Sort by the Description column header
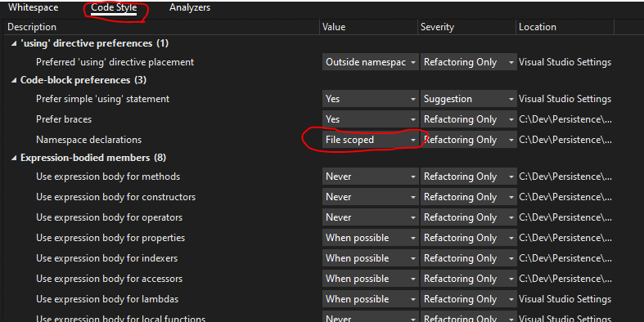644x322 pixels. [x=32, y=27]
